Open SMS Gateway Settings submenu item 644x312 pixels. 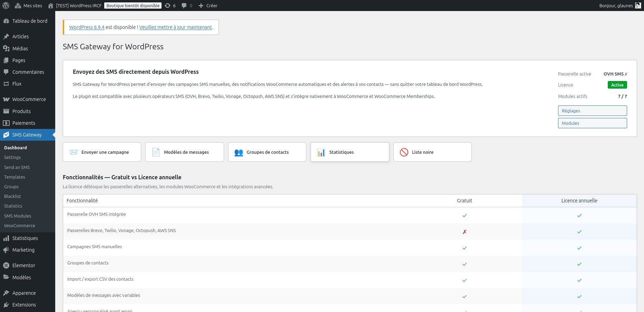[x=12, y=157]
